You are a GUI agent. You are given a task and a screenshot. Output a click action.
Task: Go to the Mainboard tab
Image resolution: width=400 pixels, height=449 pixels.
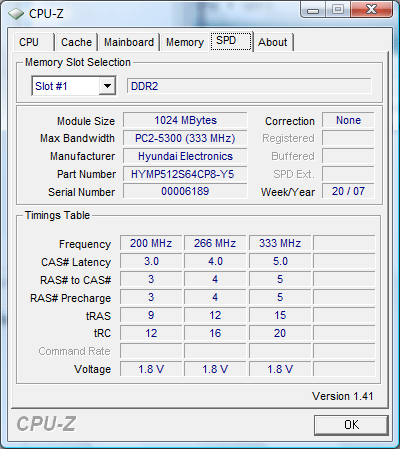pos(129,42)
